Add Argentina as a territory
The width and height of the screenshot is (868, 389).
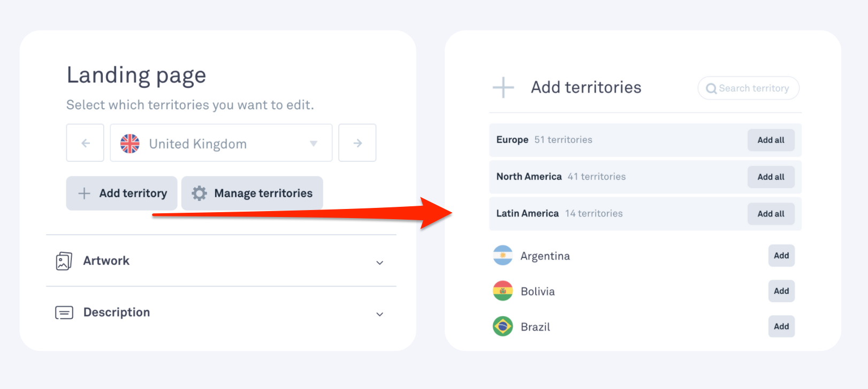pyautogui.click(x=781, y=256)
